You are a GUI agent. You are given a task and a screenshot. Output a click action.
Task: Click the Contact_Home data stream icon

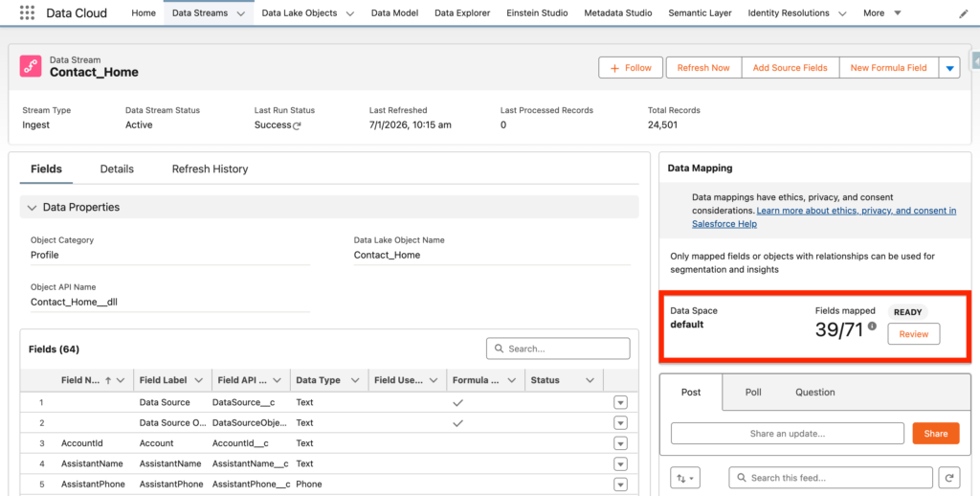click(32, 66)
